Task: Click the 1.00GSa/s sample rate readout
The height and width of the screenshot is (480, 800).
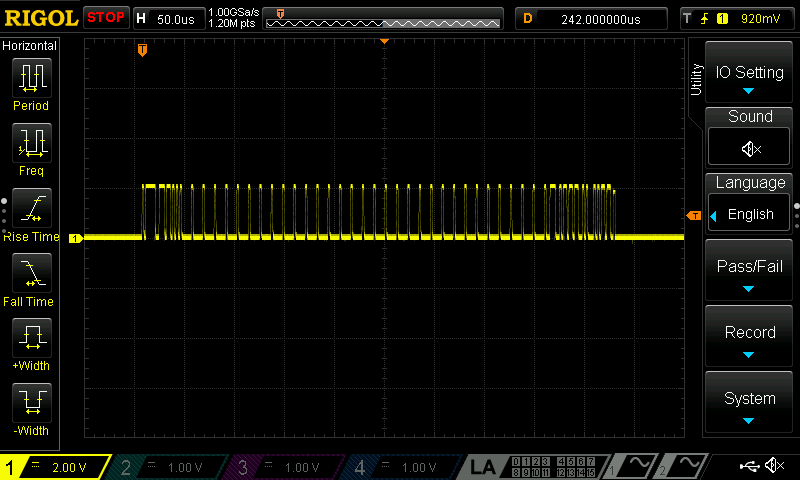Action: pos(234,12)
